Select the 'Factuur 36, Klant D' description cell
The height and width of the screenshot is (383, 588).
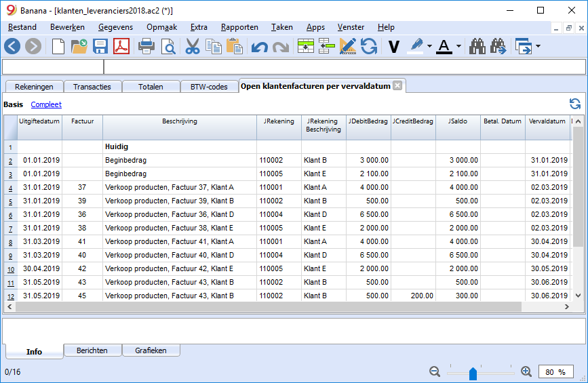(180, 214)
